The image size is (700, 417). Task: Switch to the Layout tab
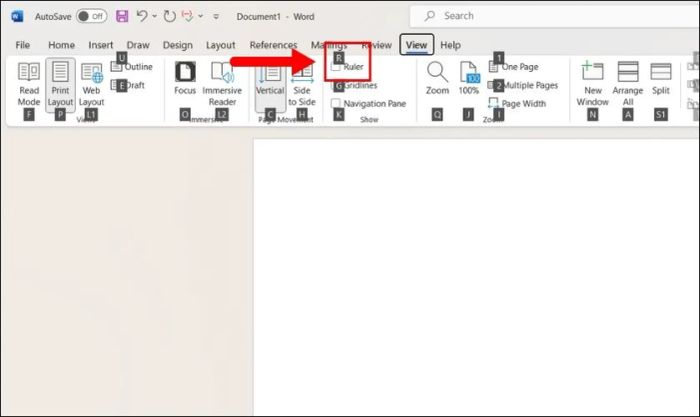(221, 45)
